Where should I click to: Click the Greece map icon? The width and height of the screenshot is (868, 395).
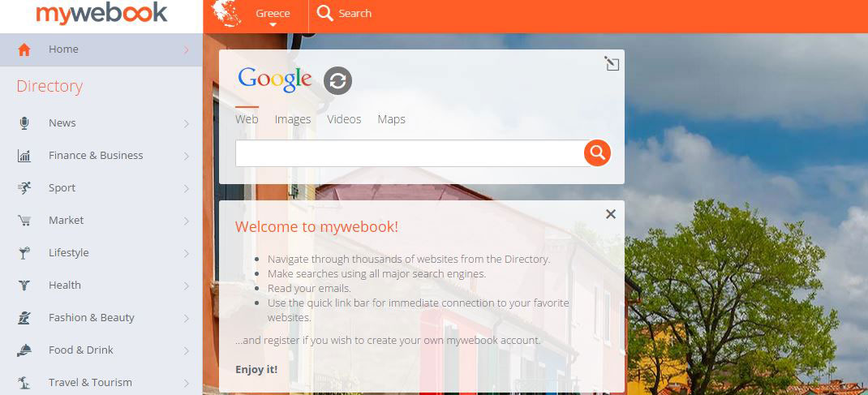tap(227, 13)
